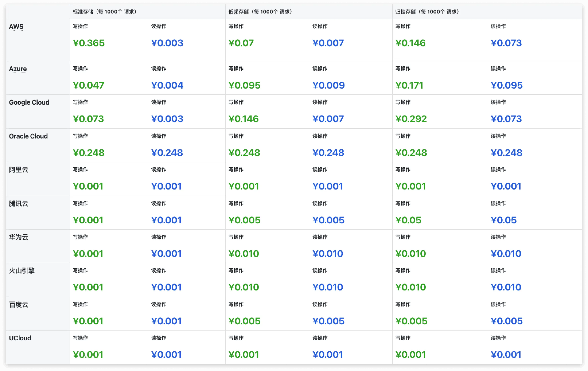Click 腾讯云 archive write price ¥0.05
This screenshot has height=371, width=588.
click(408, 220)
